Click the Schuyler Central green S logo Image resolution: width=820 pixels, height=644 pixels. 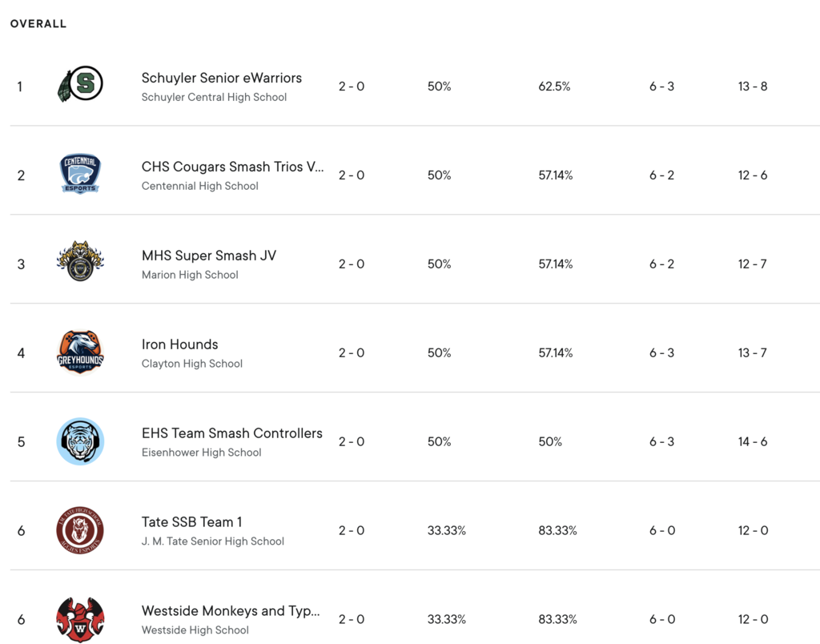80,84
